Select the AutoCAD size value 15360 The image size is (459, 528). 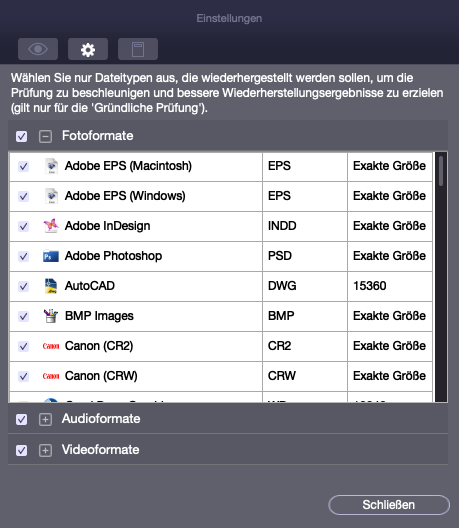pos(369,286)
